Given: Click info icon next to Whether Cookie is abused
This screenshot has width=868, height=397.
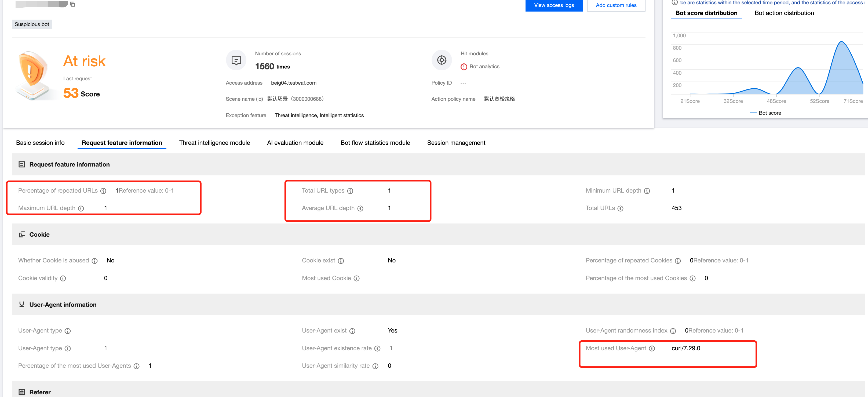Looking at the screenshot, I should click(95, 261).
